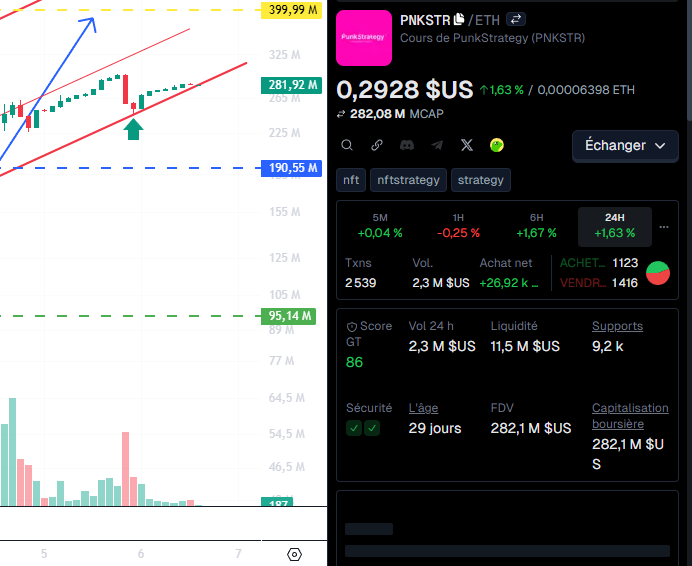Screen dimensions: 692x566
Task: Click the ACHET... buys count 1123
Action: (x=625, y=263)
